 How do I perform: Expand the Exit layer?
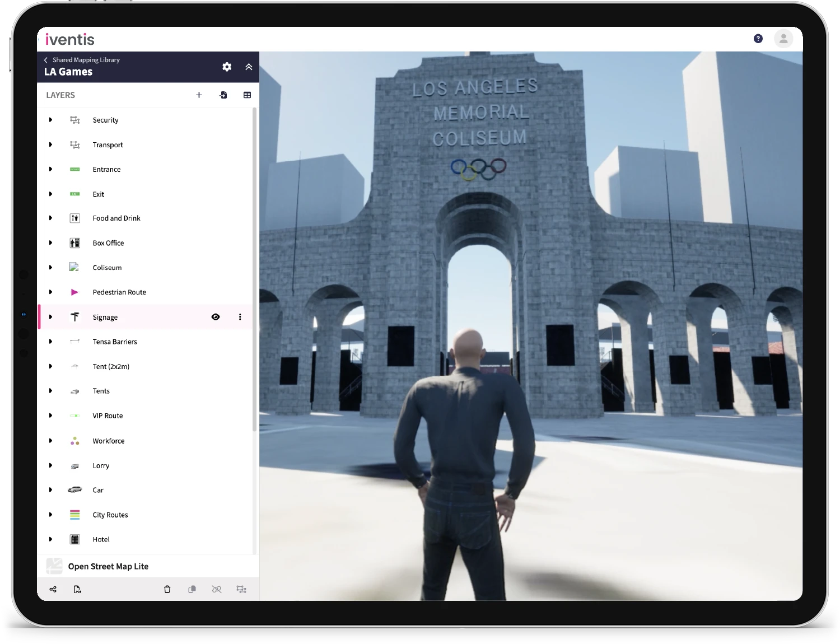50,194
